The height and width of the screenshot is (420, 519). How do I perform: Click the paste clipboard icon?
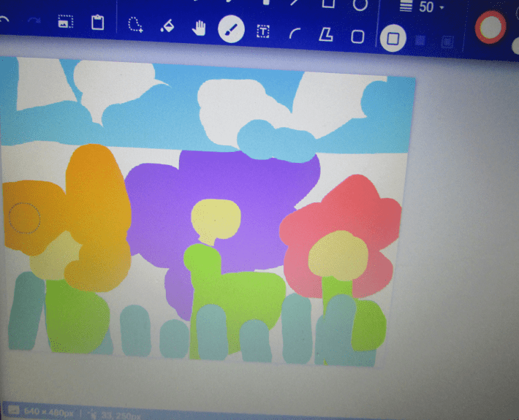tap(97, 23)
